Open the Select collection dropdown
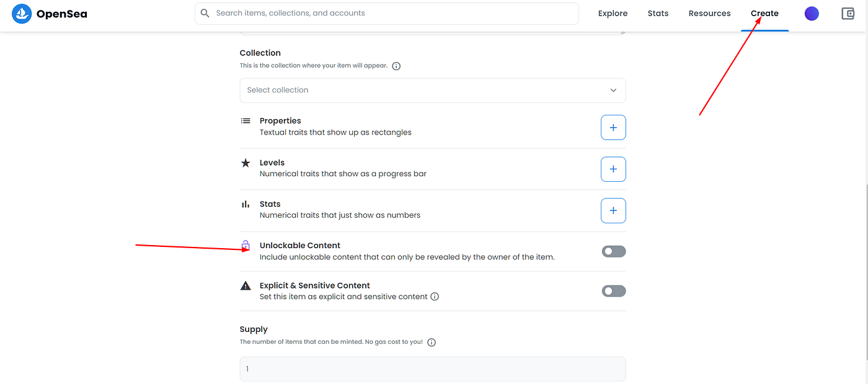The height and width of the screenshot is (384, 868). click(x=422, y=90)
